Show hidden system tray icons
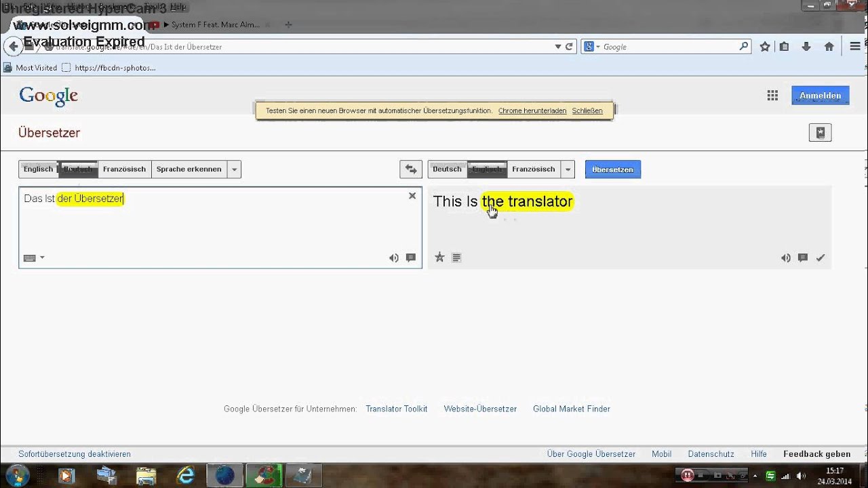The width and height of the screenshot is (868, 488). [x=755, y=476]
